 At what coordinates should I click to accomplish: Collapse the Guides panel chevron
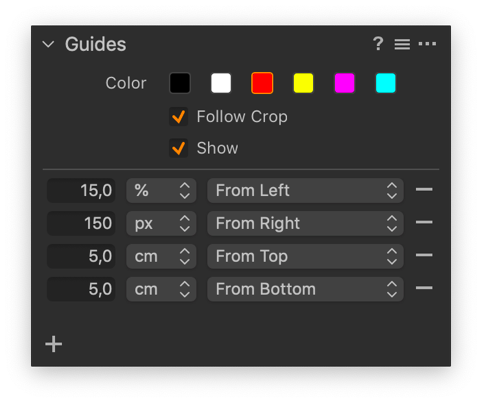tap(48, 44)
